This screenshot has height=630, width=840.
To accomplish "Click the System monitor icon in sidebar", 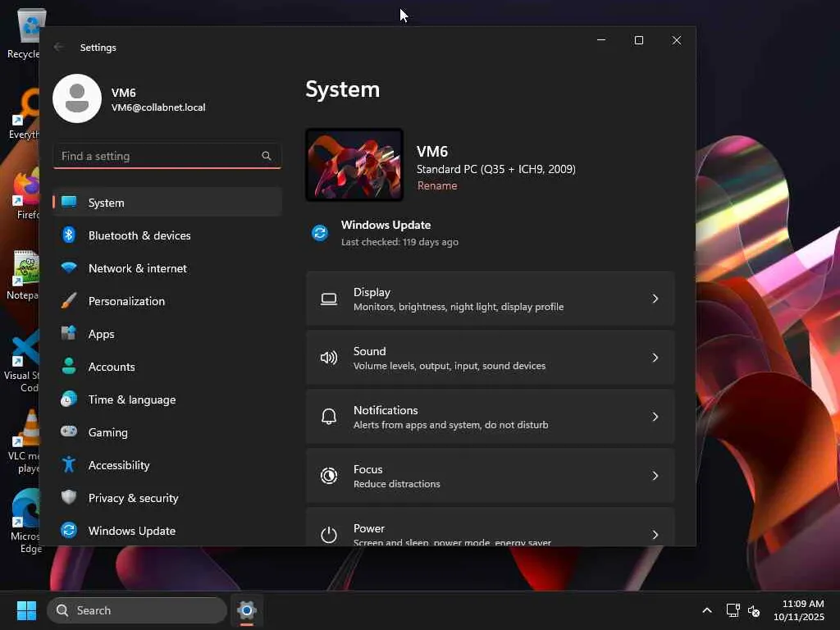I will [x=69, y=202].
